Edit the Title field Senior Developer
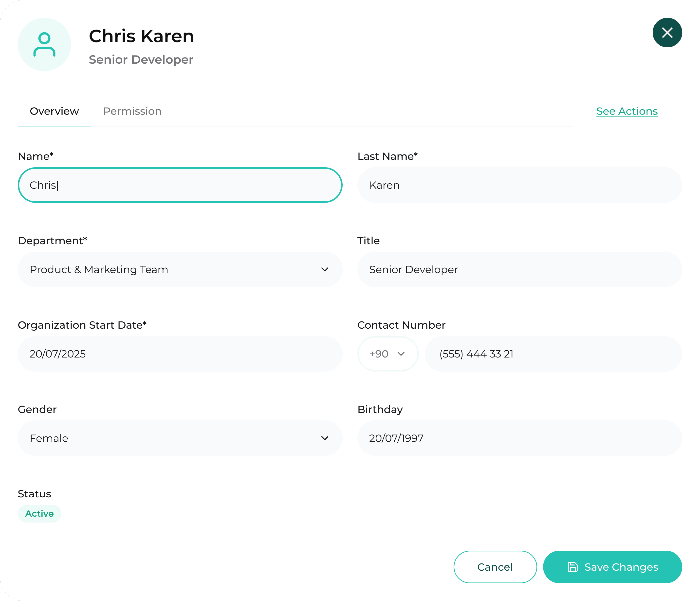Screen dimensions: 700x601 point(519,269)
